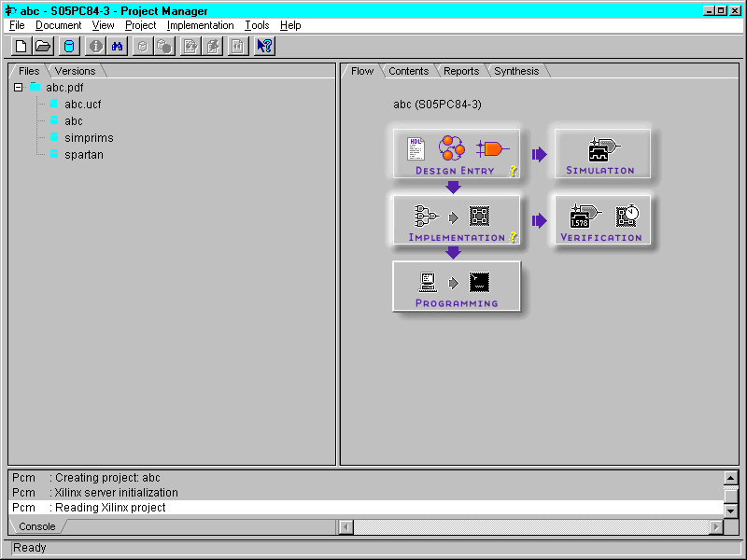Select the simprims library in the tree
Screen dimensions: 747x560
89,137
